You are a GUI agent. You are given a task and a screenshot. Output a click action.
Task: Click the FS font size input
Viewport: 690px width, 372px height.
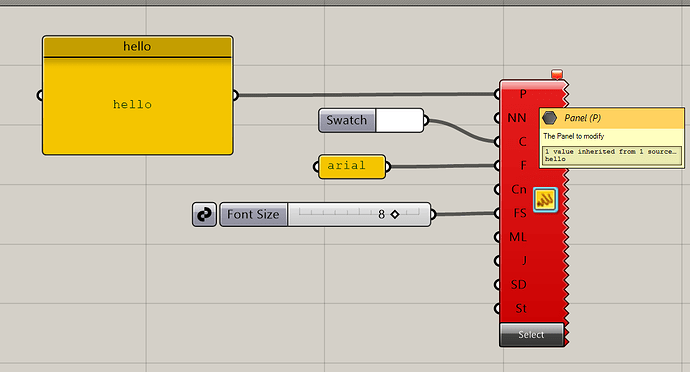click(520, 213)
